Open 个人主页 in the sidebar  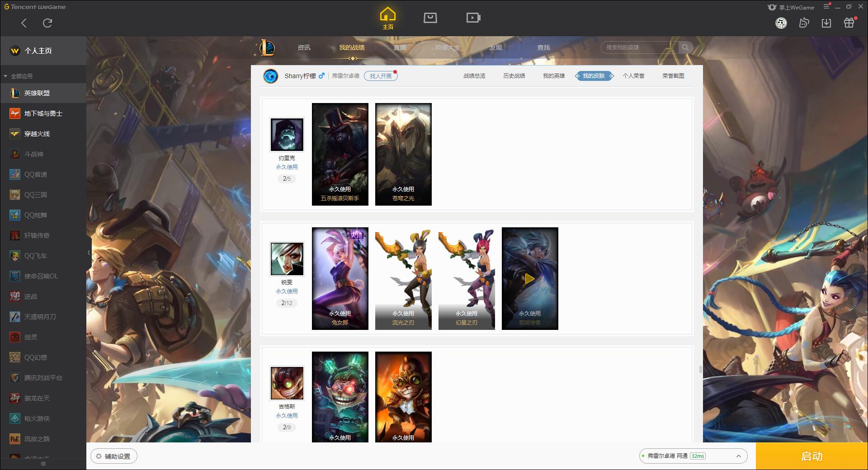[43, 51]
